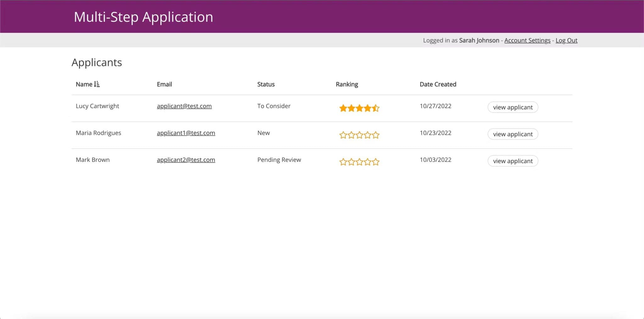Click the half-filled fifth star in Lucy Cartwright's ranking
644x319 pixels.
coord(376,108)
